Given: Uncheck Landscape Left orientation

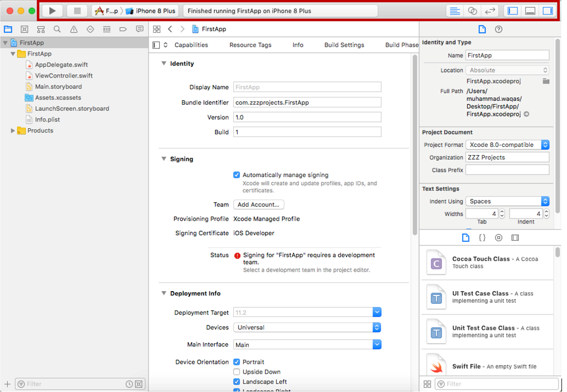Looking at the screenshot, I should click(237, 381).
